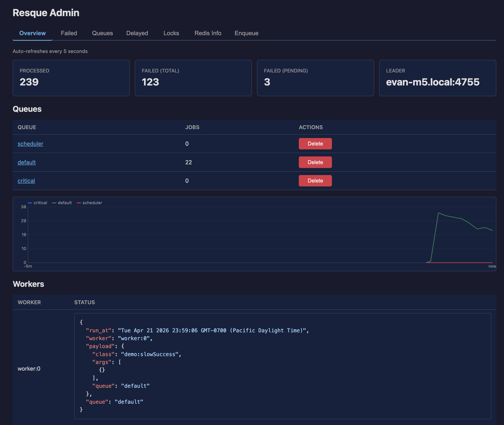Click the JOBS column header
The width and height of the screenshot is (504, 425).
pyautogui.click(x=192, y=127)
